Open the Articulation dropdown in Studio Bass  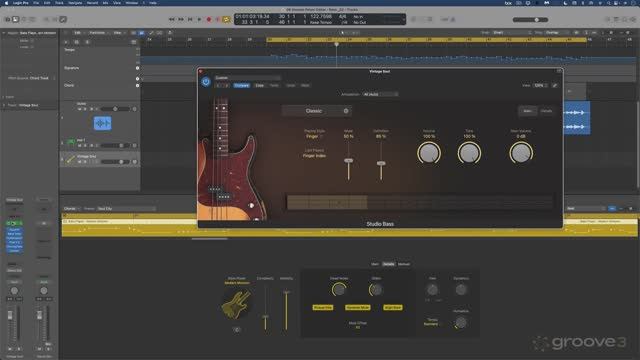[x=380, y=94]
